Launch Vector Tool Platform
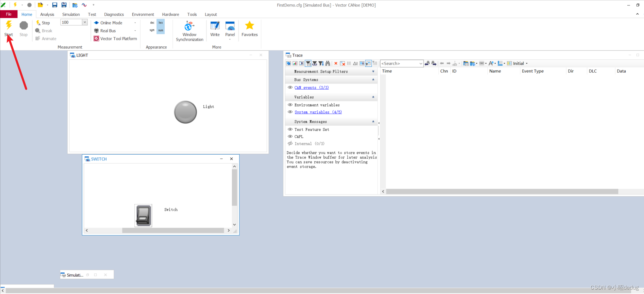 point(115,39)
